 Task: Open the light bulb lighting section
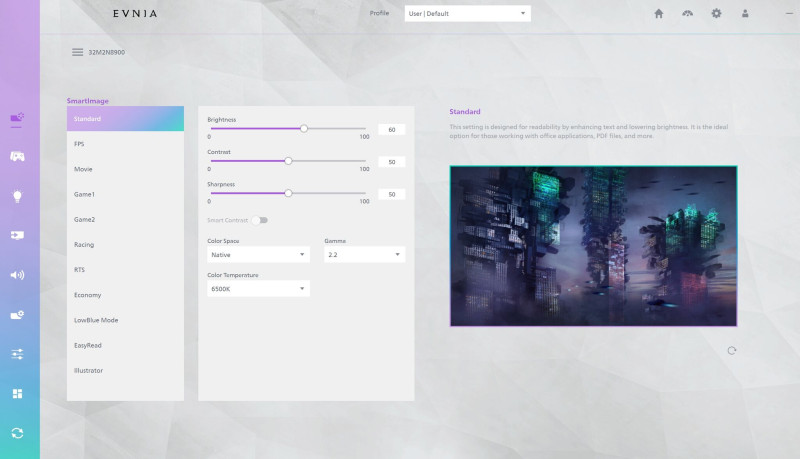pos(17,196)
